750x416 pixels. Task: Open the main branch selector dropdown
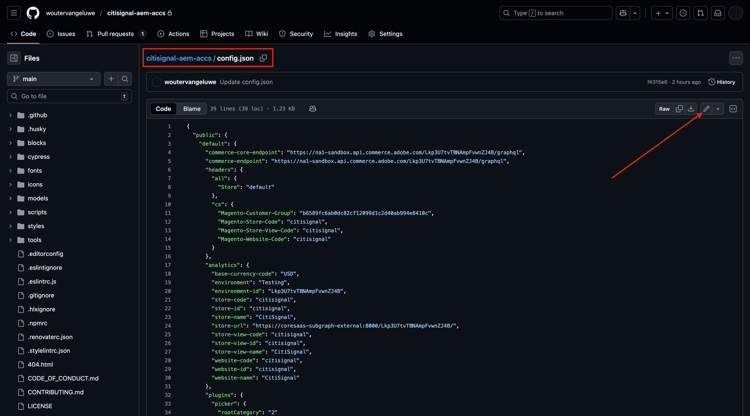pos(54,79)
